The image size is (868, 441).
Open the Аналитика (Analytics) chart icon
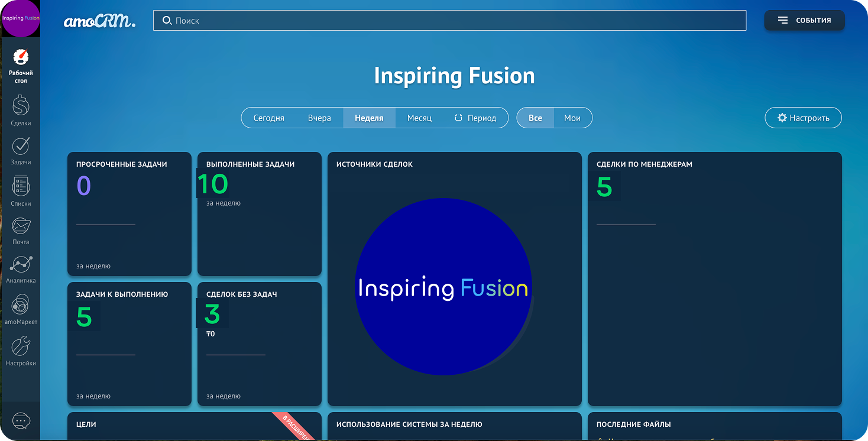pyautogui.click(x=21, y=265)
